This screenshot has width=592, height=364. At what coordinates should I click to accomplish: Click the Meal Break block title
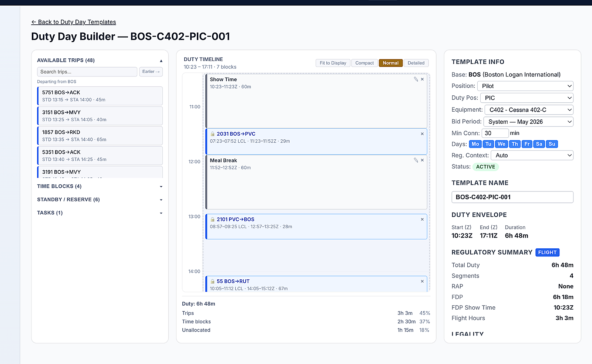point(223,160)
